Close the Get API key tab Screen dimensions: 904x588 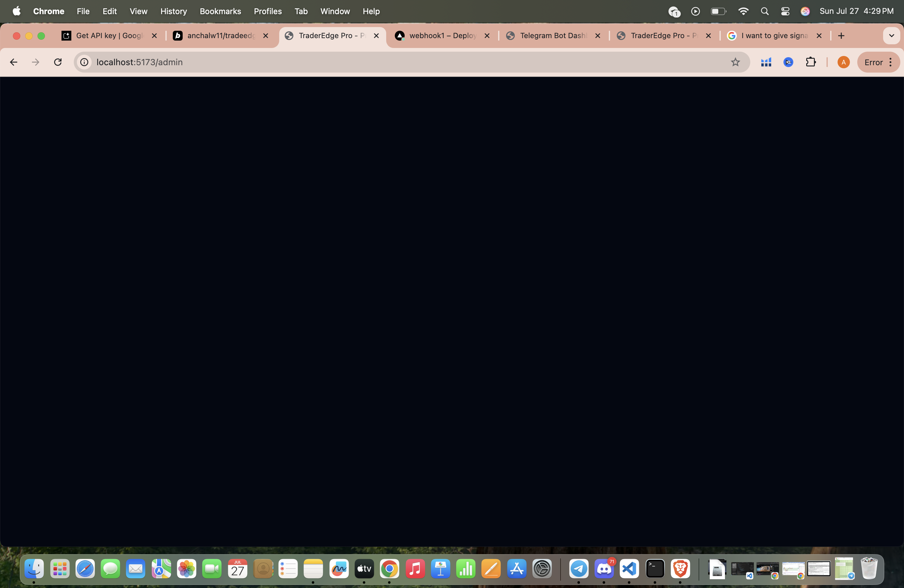pos(154,36)
